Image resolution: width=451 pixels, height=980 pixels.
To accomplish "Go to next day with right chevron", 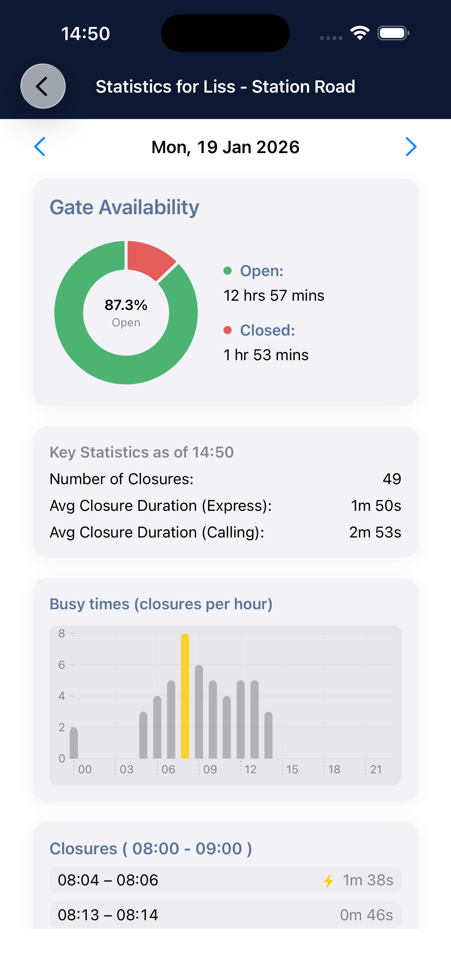I will (x=411, y=147).
